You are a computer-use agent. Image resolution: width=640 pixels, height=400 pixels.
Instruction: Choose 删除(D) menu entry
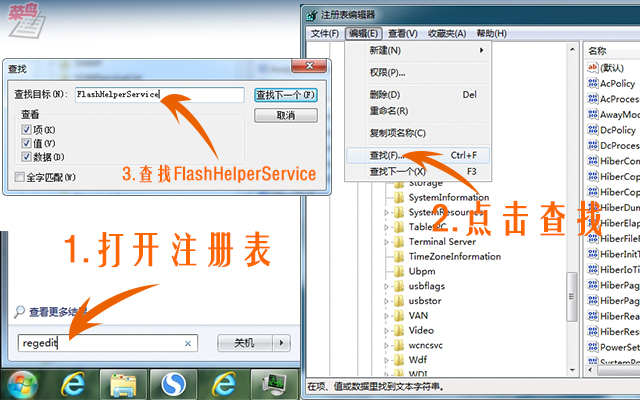click(x=418, y=95)
